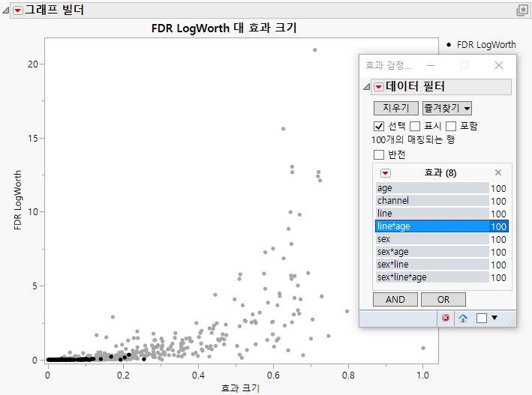The width and height of the screenshot is (532, 395).
Task: Remove the 효과 filter column with the X
Action: click(x=498, y=172)
